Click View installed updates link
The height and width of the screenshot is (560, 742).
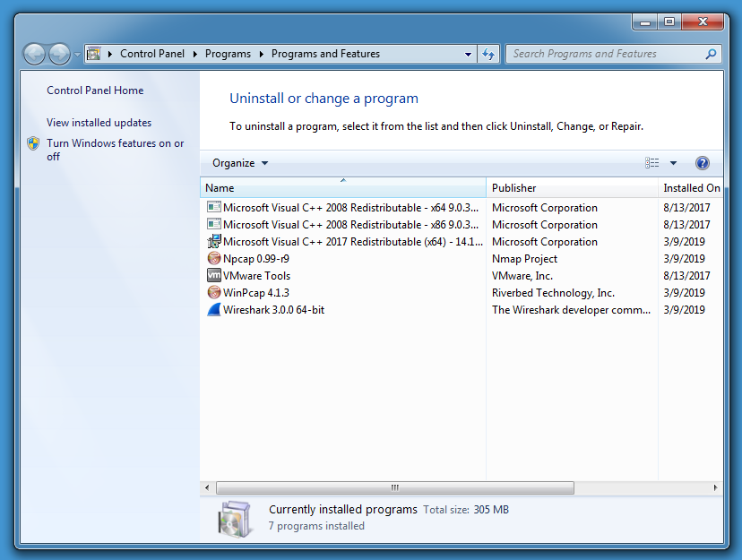[99, 123]
